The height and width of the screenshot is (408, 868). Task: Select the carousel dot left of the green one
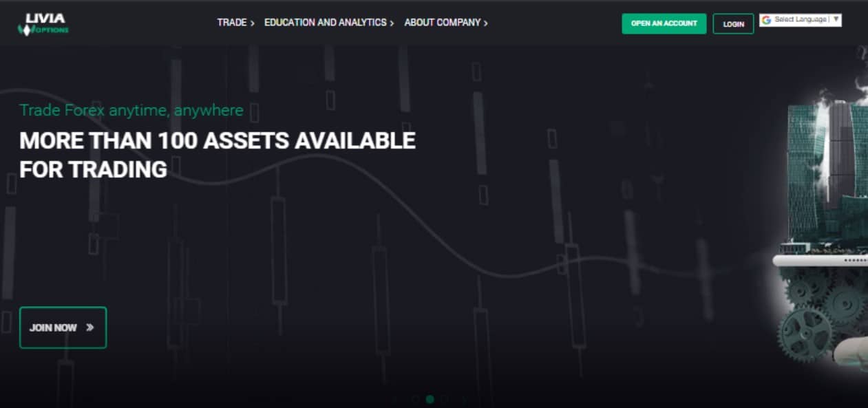tap(415, 399)
